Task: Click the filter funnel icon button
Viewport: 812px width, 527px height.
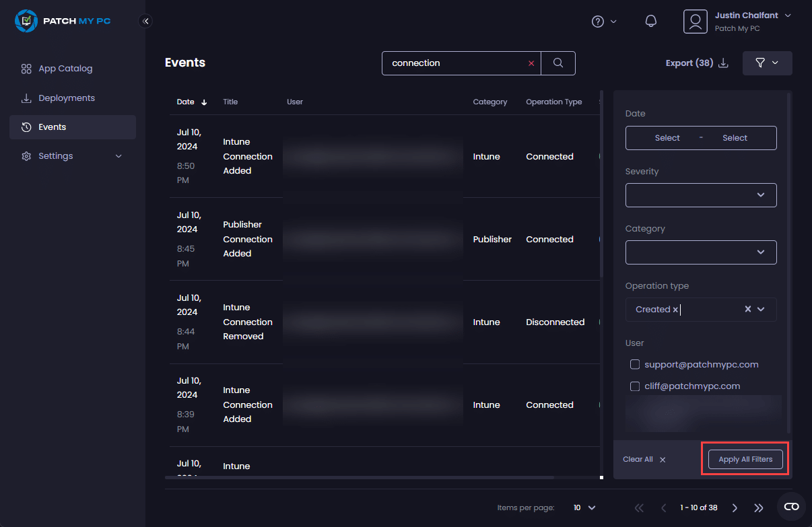Action: coord(767,63)
